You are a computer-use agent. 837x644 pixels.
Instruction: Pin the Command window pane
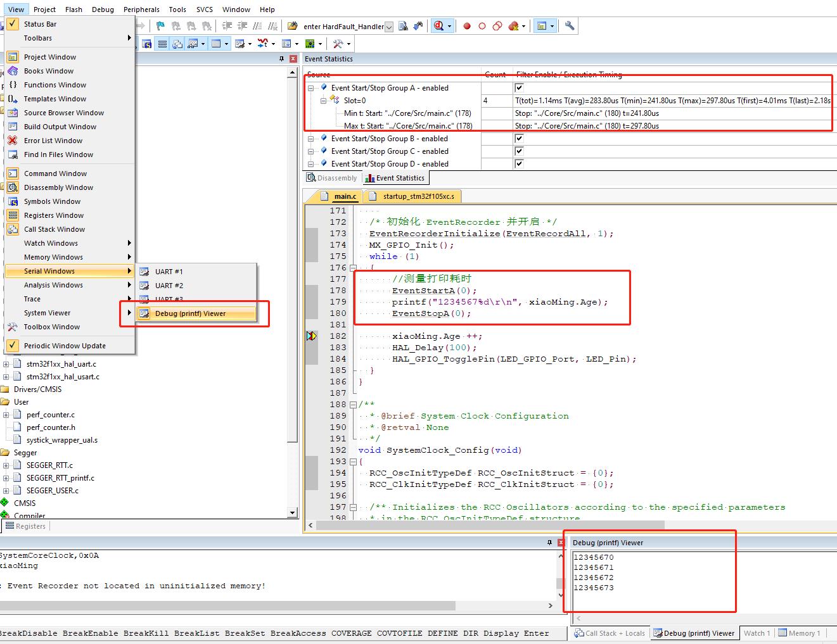tap(549, 543)
